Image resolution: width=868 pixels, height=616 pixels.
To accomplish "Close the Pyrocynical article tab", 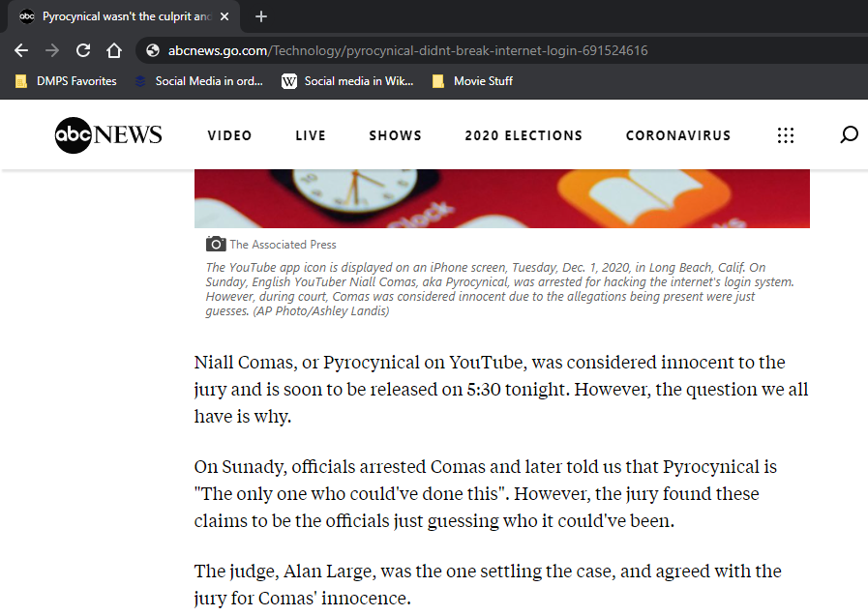I will [224, 16].
